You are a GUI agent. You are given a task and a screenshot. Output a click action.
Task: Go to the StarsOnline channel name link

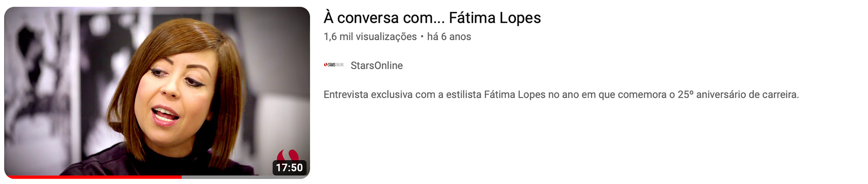377,65
